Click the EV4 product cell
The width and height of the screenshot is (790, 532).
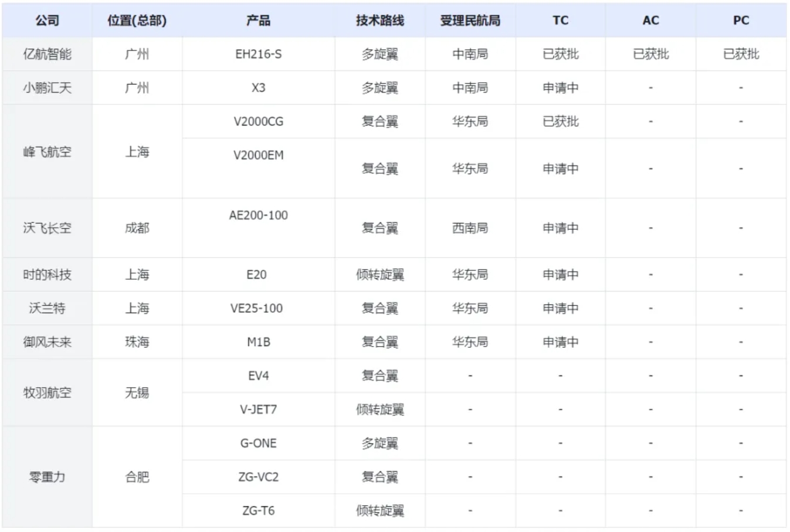[259, 376]
